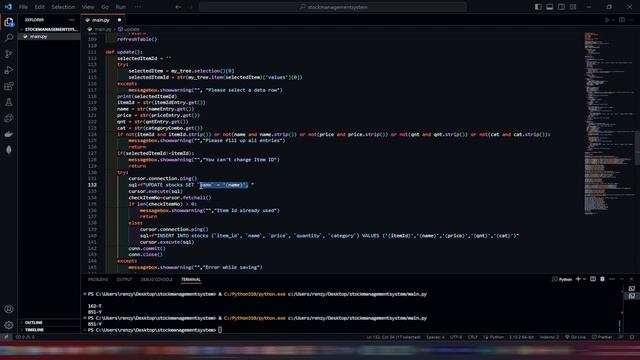Switch to the PROBLEMS panel tab
The width and height of the screenshot is (640, 360).
coord(98,280)
